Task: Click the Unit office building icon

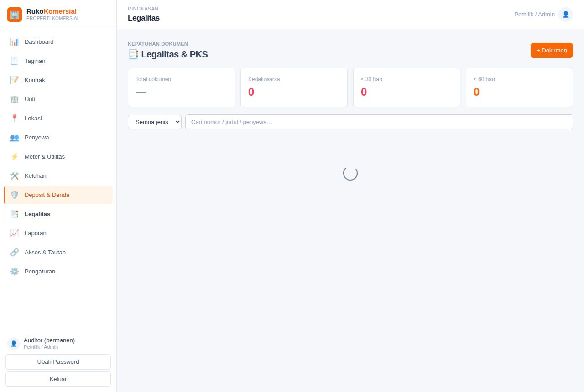Action: click(x=15, y=99)
